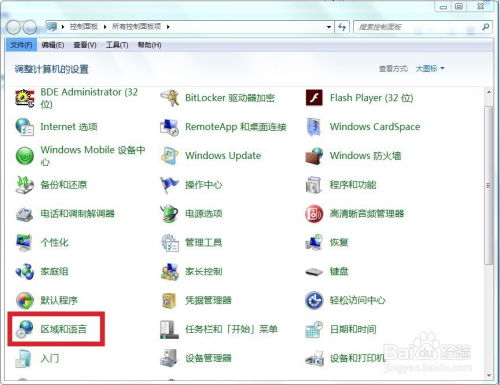Image resolution: width=500 pixels, height=385 pixels.
Task: Click the 控制面板 breadcrumb segment
Action: click(x=84, y=27)
